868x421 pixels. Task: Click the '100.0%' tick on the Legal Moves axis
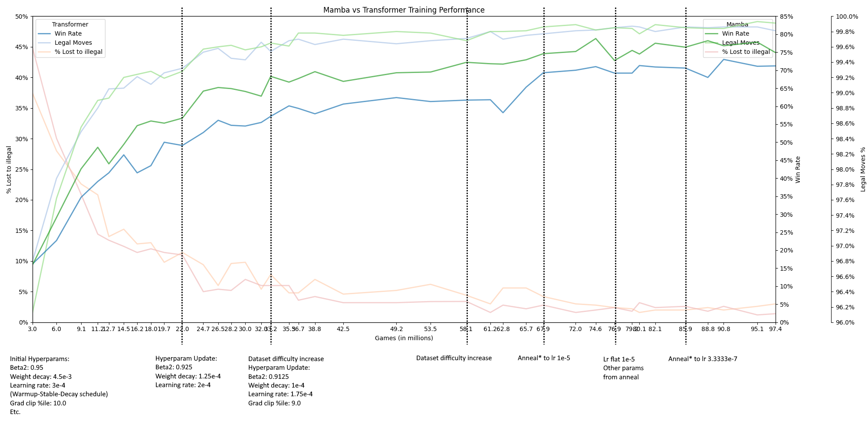pos(846,17)
